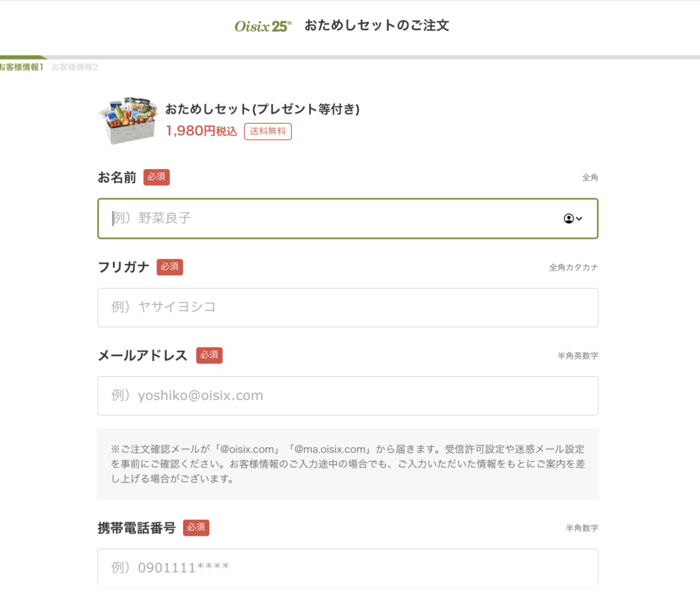Click the 半角英数字 hint label
Viewport: 700px width, 593px height.
(577, 356)
